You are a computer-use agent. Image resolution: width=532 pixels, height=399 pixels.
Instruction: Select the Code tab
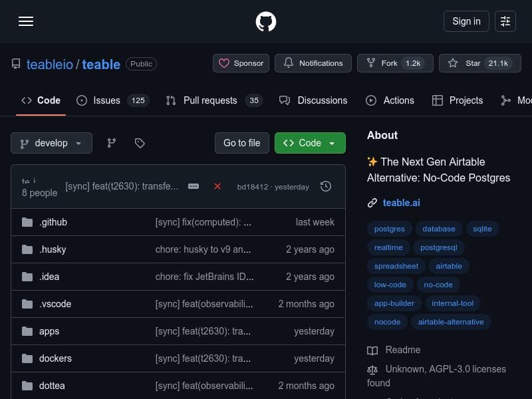(41, 100)
